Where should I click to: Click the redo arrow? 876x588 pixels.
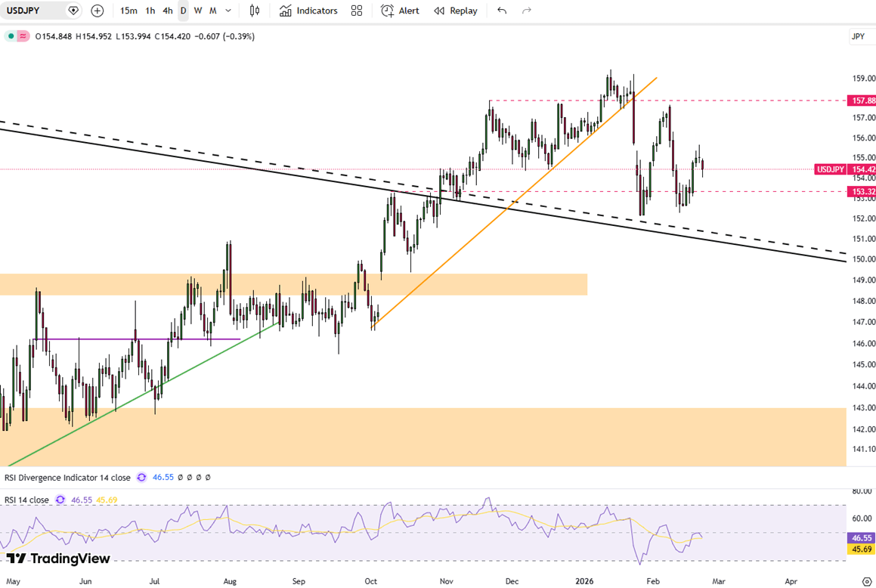527,11
